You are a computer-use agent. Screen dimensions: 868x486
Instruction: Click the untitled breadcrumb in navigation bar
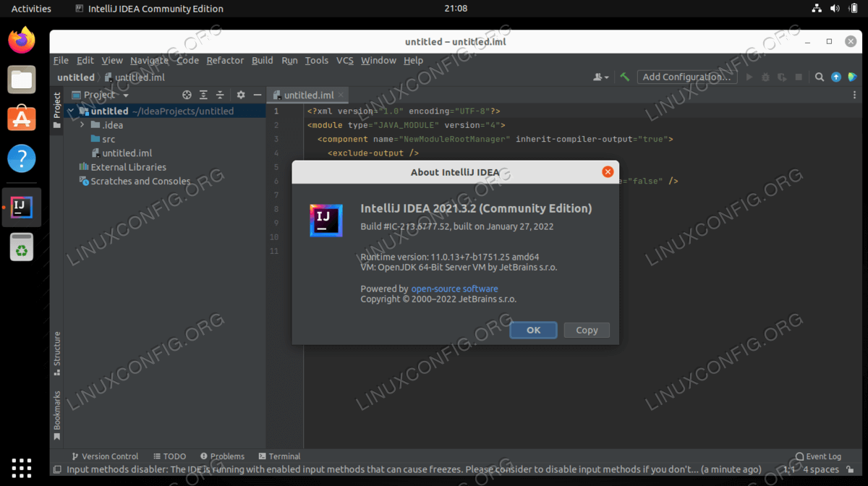pos(76,77)
